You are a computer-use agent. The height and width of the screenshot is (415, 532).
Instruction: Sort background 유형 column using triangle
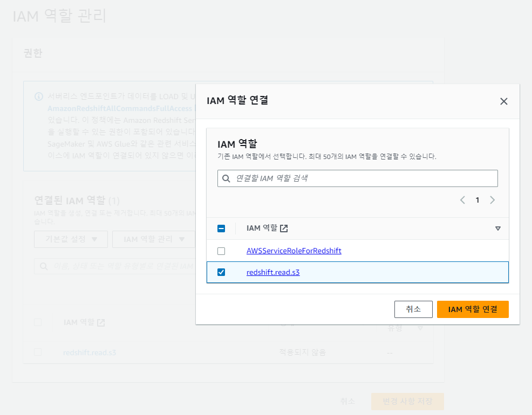click(x=420, y=328)
